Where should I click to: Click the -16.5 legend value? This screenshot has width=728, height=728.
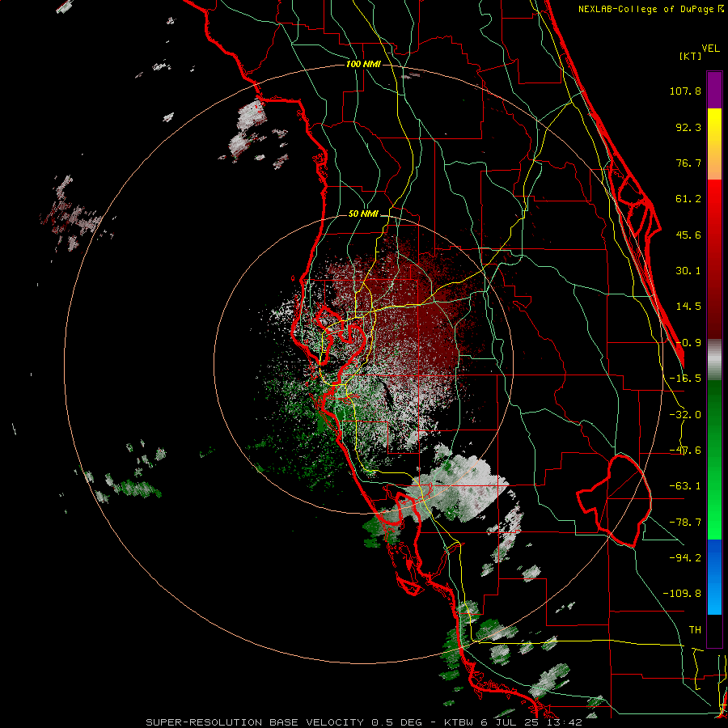click(685, 379)
